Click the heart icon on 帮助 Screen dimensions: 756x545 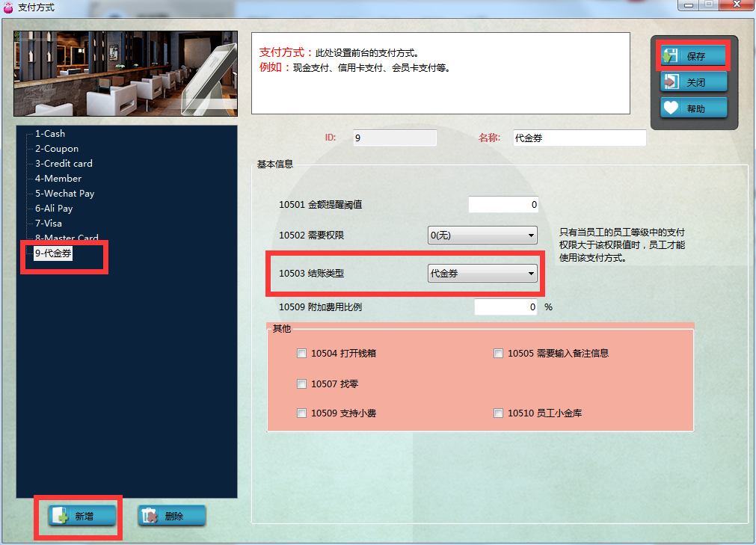pos(671,108)
